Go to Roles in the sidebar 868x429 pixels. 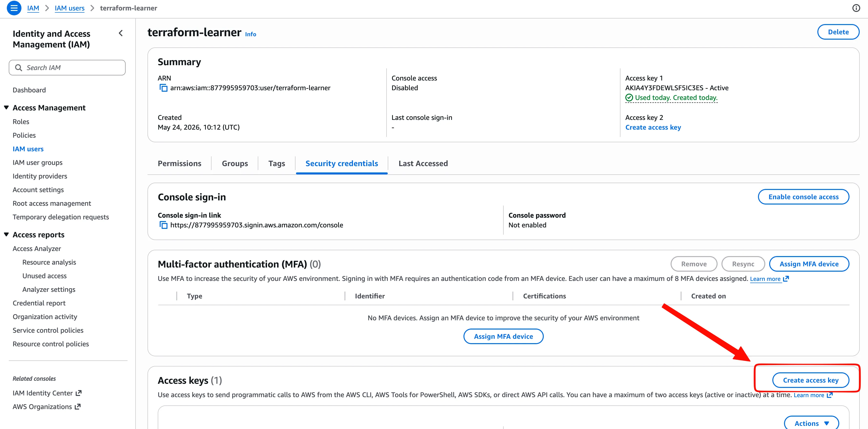[21, 122]
